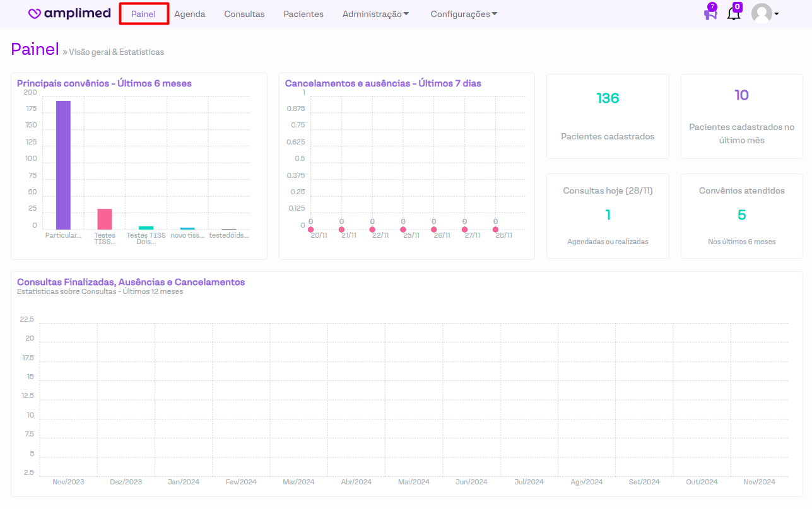Click the 20/11 pink data point
The width and height of the screenshot is (812, 509).
(310, 230)
